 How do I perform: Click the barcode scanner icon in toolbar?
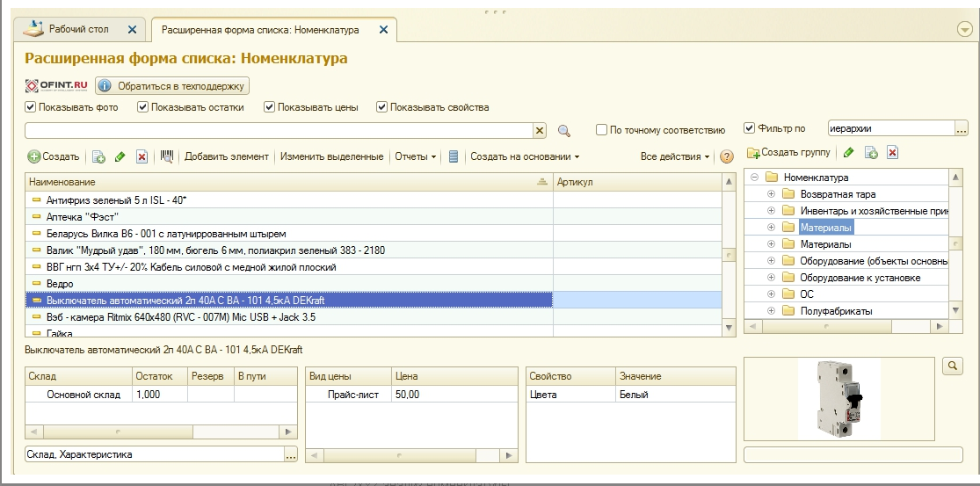point(166,156)
